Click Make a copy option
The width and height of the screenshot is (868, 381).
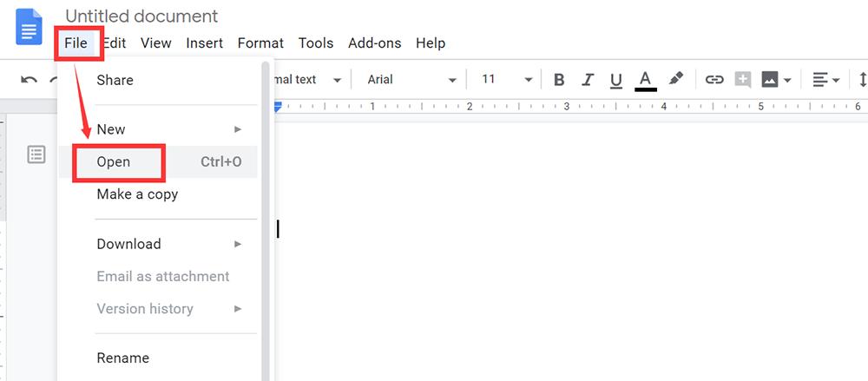pos(137,194)
